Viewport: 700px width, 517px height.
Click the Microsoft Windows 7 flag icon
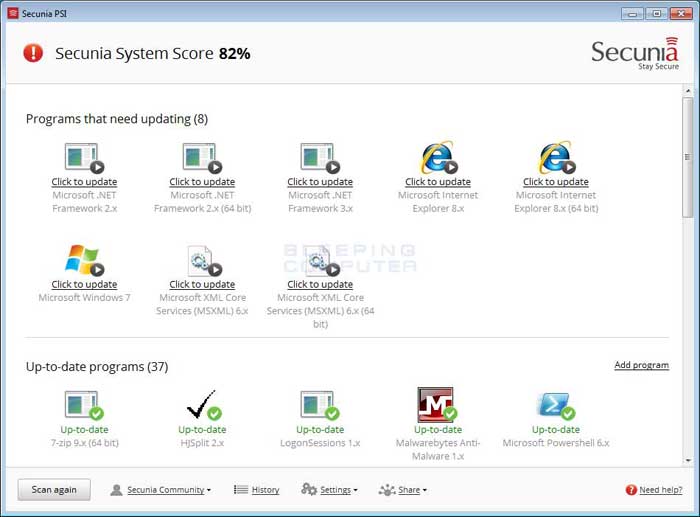pos(84,260)
